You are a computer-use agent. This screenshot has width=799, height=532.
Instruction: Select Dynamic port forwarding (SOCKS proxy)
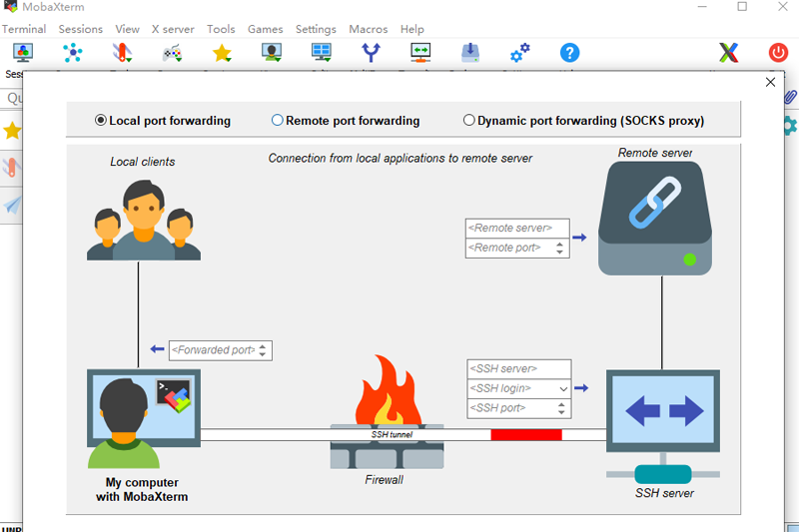(469, 121)
